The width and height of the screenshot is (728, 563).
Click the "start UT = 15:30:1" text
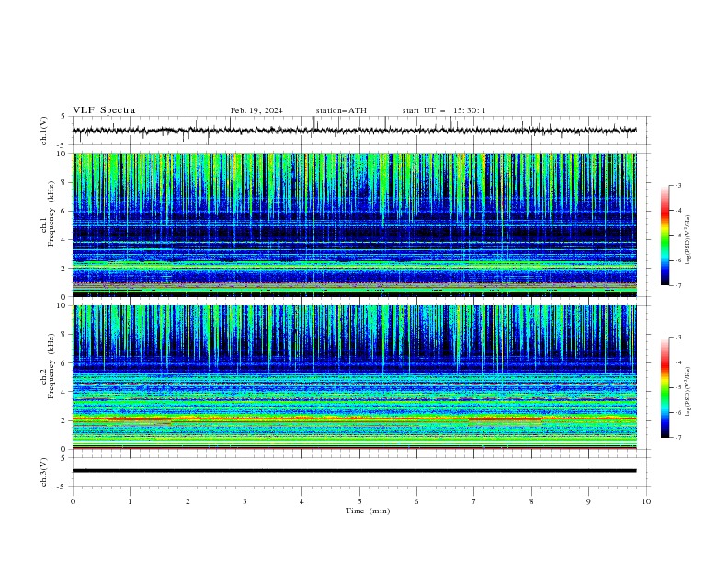[444, 110]
